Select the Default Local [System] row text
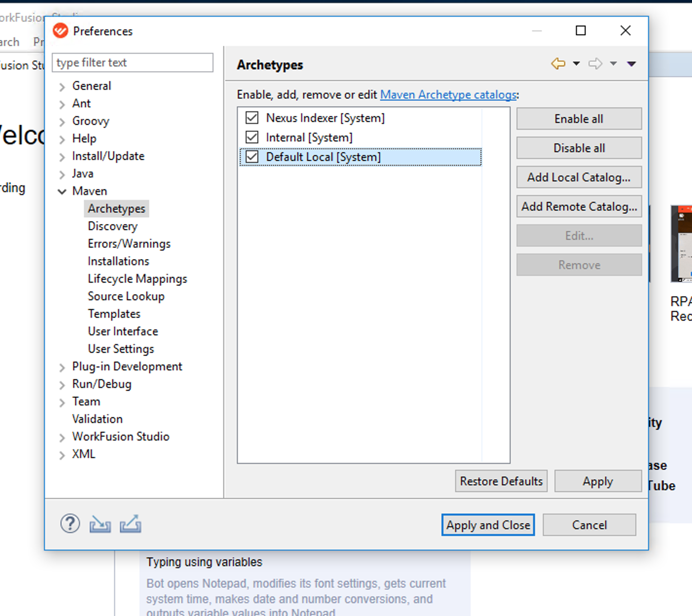Image resolution: width=692 pixels, height=616 pixels. 324,157
